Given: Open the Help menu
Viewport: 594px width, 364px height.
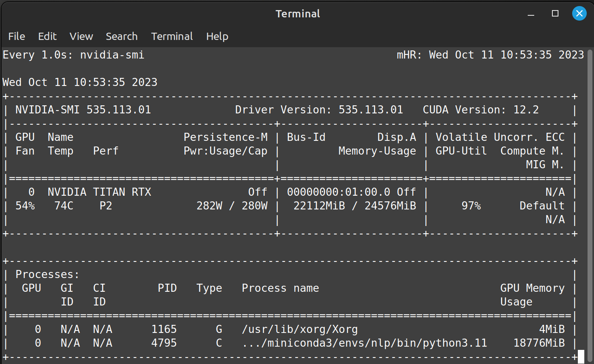Looking at the screenshot, I should 217,36.
